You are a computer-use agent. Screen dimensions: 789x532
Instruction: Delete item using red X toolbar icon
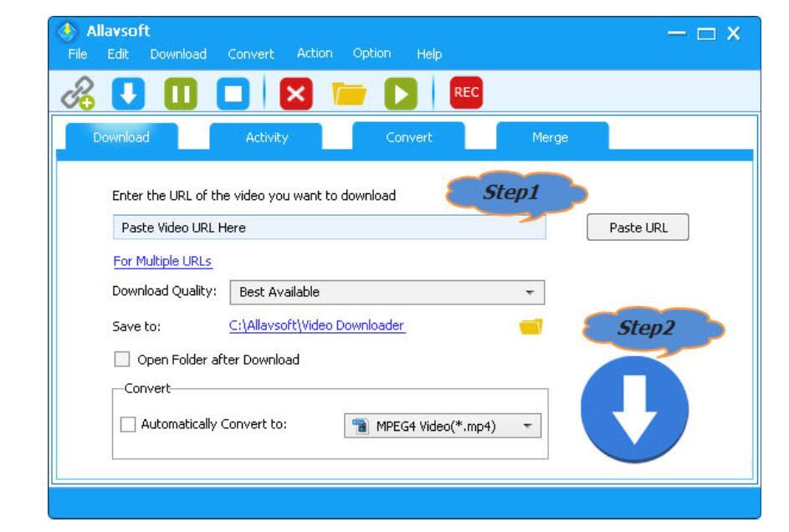click(x=296, y=94)
